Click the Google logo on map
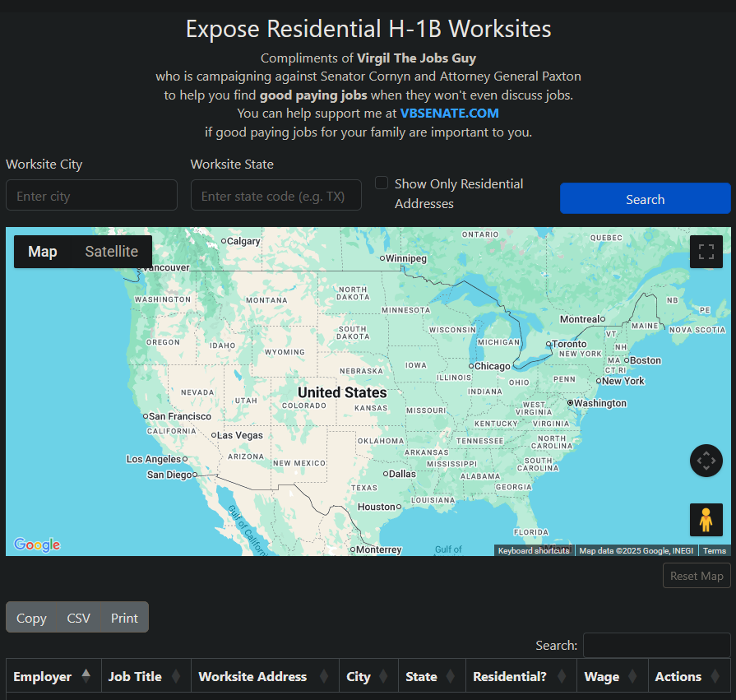Image resolution: width=736 pixels, height=700 pixels. [x=37, y=545]
